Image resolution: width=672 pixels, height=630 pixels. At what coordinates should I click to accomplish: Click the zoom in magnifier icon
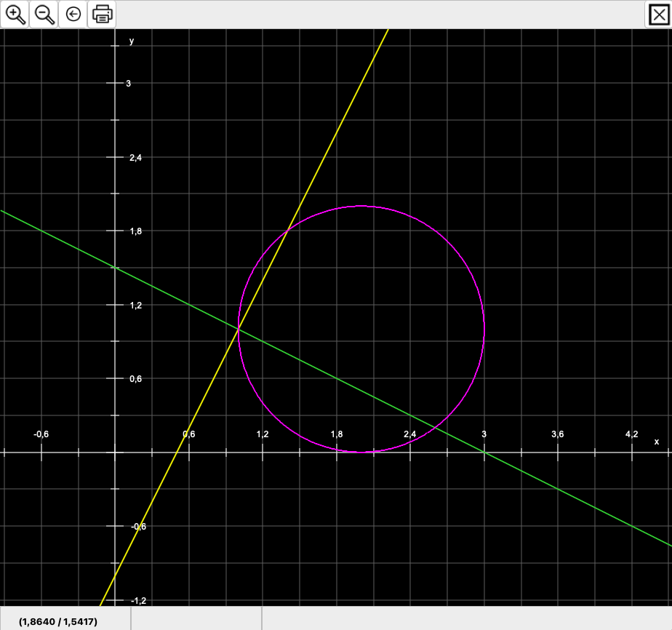[x=15, y=14]
